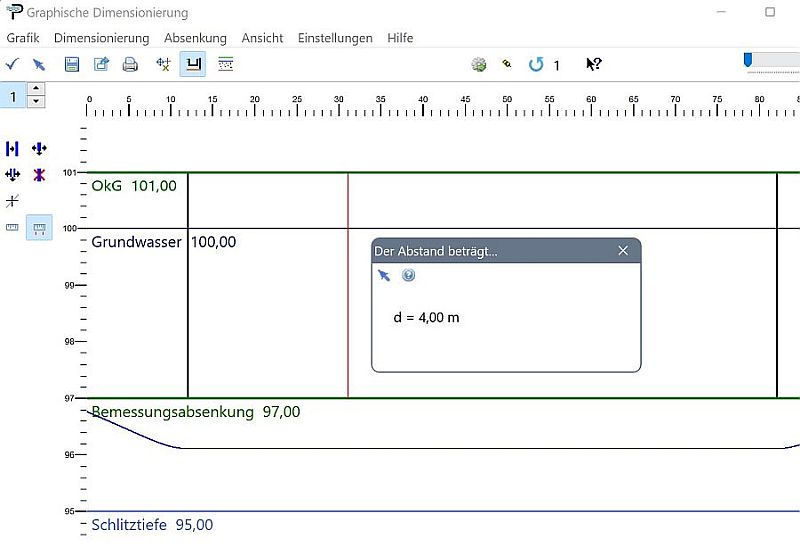The height and width of the screenshot is (547, 800).
Task: Click the green gear settings icon
Action: [x=479, y=64]
